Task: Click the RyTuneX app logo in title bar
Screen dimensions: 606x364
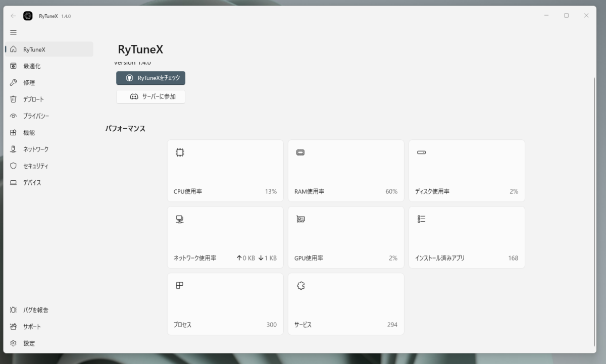Action: tap(28, 16)
